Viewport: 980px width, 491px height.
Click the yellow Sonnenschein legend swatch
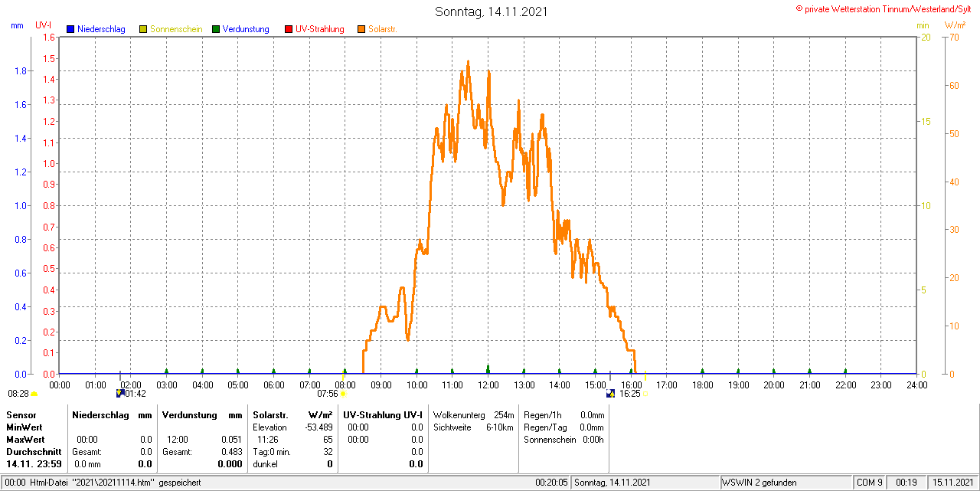coord(143,29)
